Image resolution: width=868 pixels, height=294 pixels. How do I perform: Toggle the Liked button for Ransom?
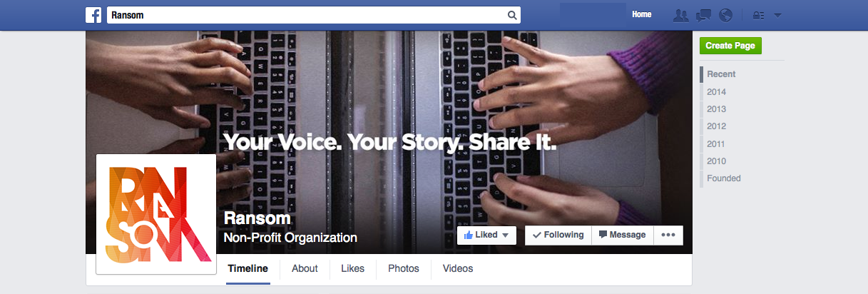486,235
